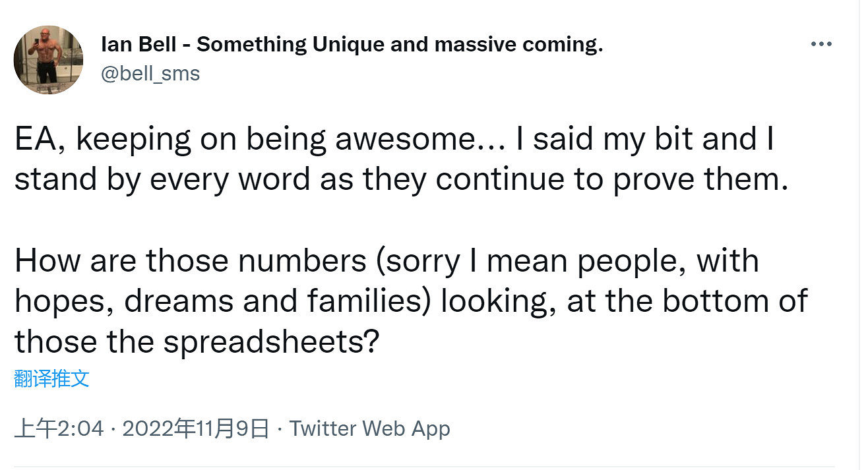Click the word "spreadsheets?" ending the tweet
This screenshot has height=470, width=868.
tap(271, 342)
